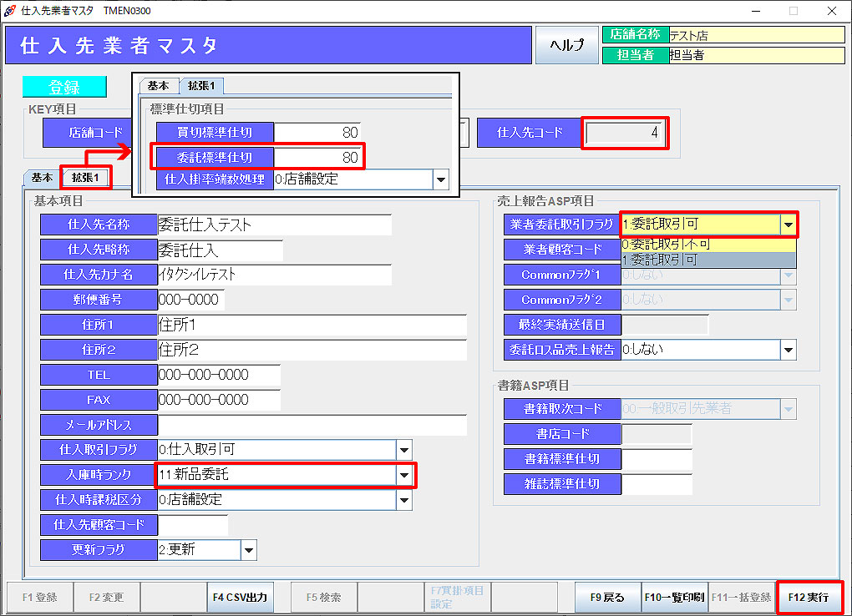Click the F12 実行 button
Image resolution: width=852 pixels, height=616 pixels.
809,598
